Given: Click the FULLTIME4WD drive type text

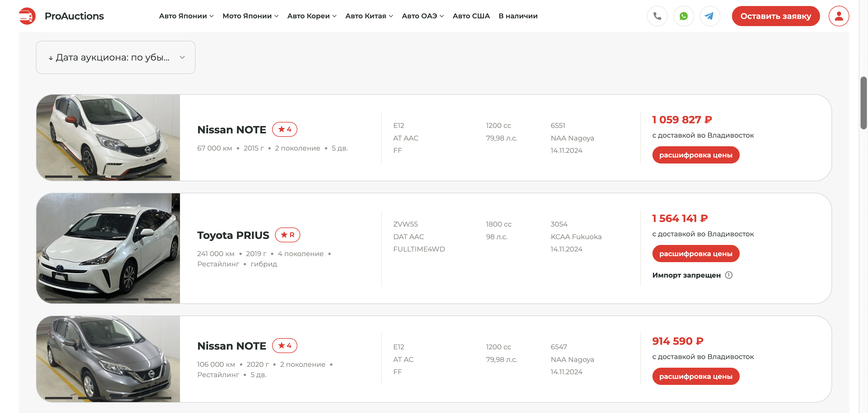Looking at the screenshot, I should 419,249.
